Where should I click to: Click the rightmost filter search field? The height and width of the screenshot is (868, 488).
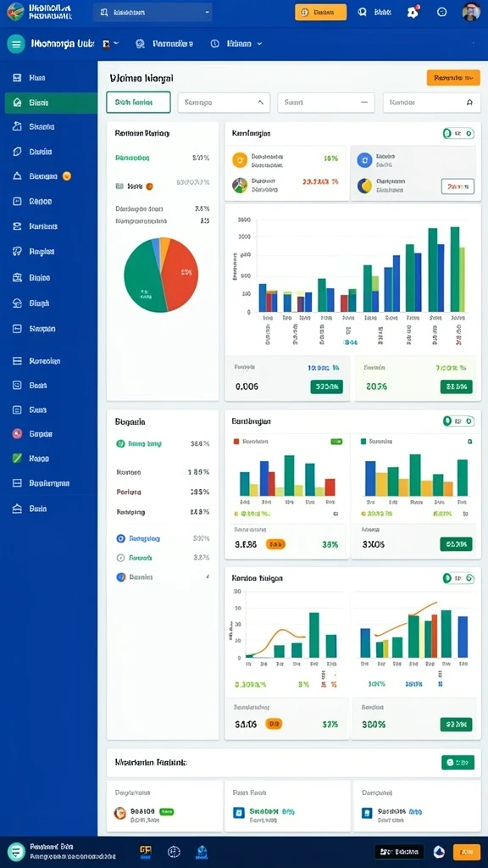point(431,103)
